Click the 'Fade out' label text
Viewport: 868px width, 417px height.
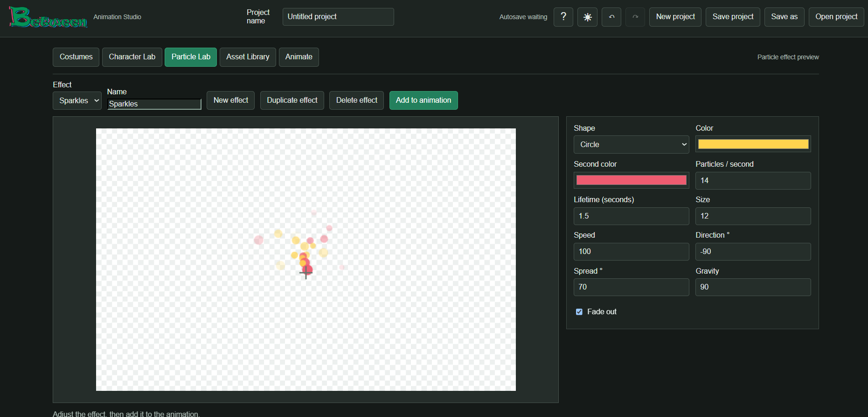(x=602, y=312)
